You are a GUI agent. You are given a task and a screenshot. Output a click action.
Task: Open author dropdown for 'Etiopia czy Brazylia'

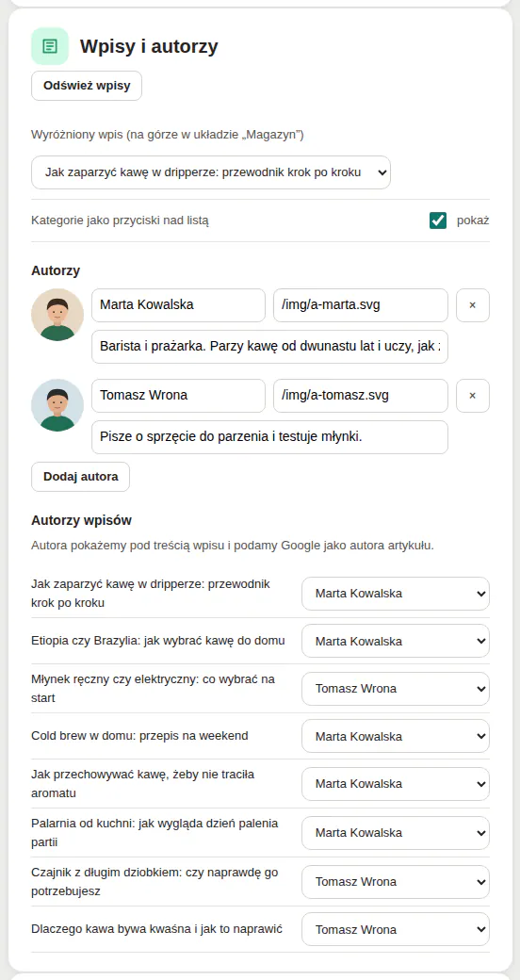pos(396,642)
